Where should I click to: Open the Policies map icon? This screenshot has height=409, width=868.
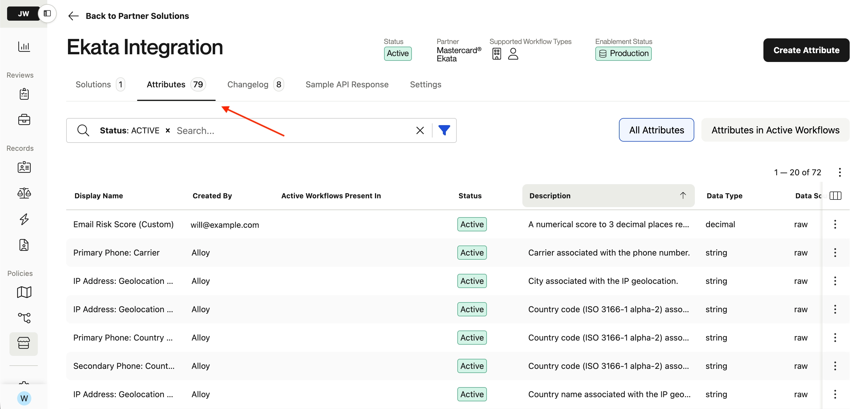[24, 292]
